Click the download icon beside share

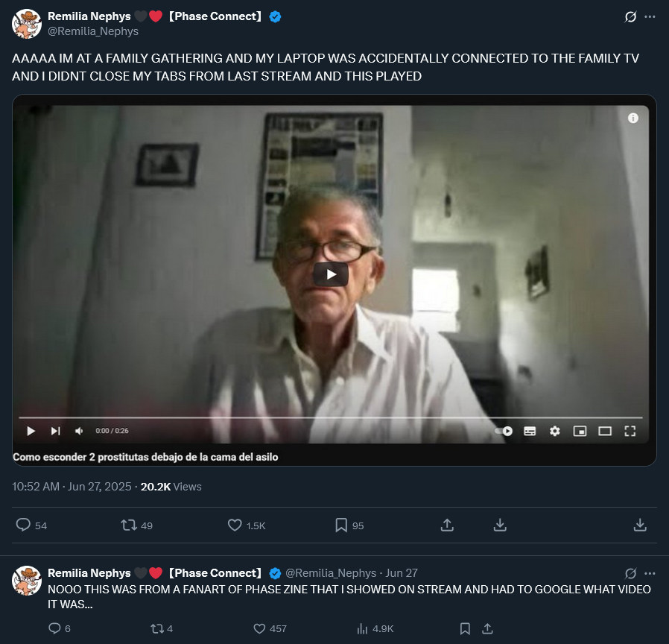pos(500,525)
